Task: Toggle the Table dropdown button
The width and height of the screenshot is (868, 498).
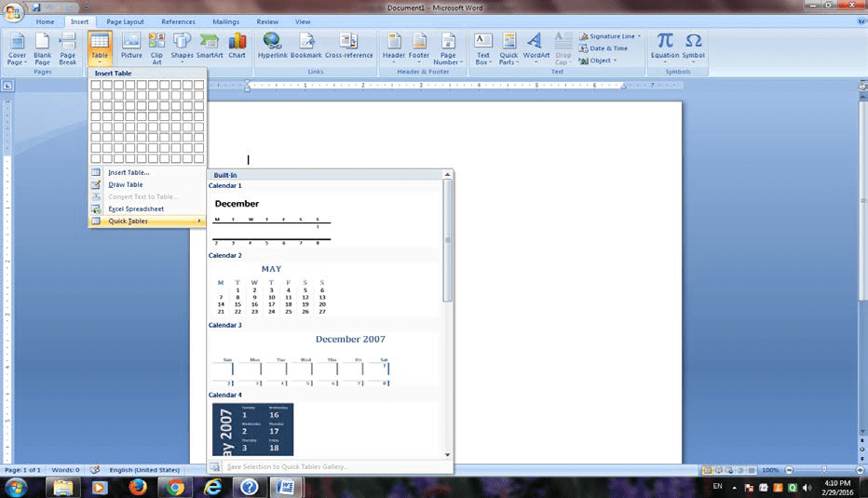Action: coord(100,48)
